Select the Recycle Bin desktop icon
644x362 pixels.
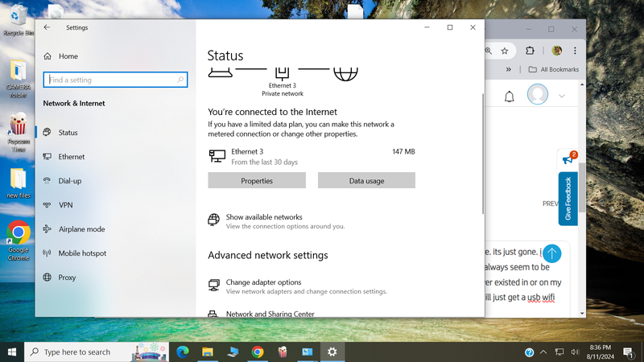click(18, 19)
